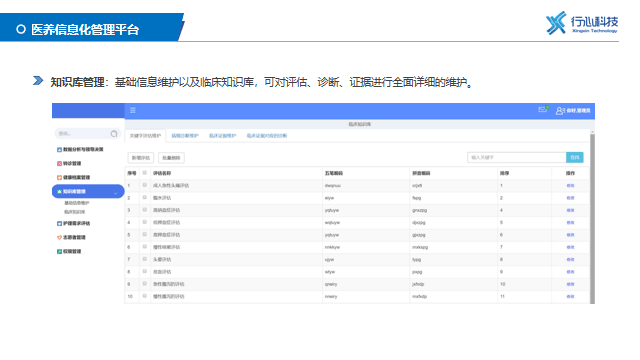Click the 'mxkspg' pinyin code cell
Viewport: 640px width, 360px height.
(x=420, y=247)
